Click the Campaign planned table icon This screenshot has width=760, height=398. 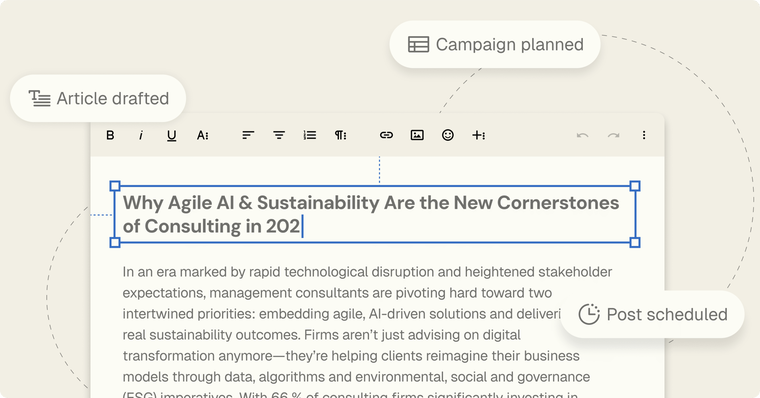[x=418, y=44]
